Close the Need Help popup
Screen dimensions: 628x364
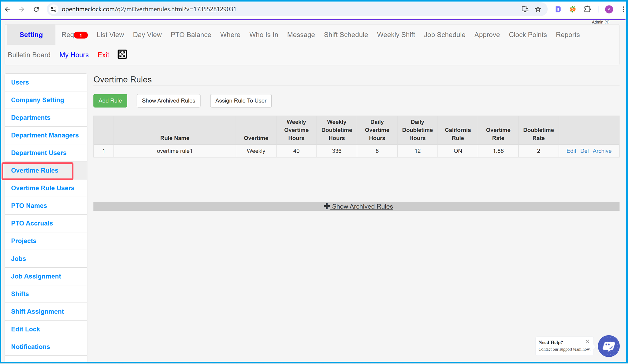coord(587,341)
